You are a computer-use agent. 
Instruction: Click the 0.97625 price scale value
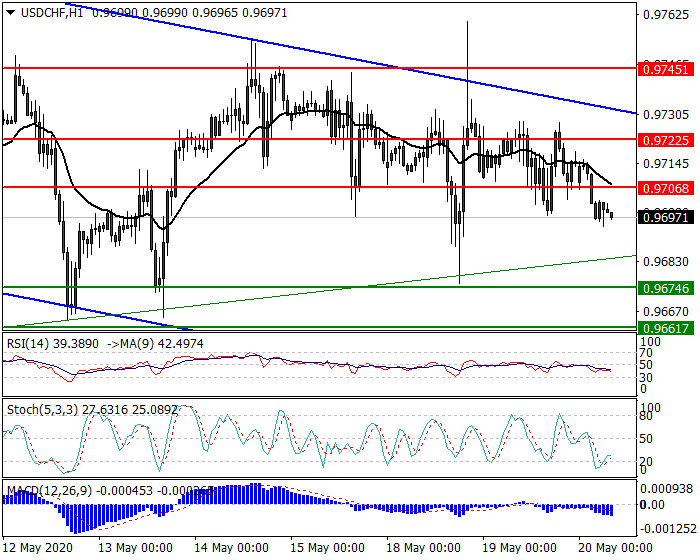666,15
